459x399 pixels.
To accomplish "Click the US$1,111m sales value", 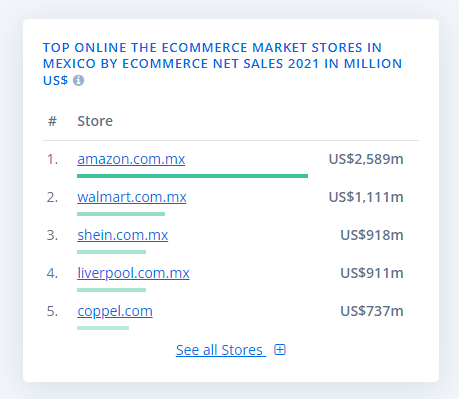I will (366, 197).
